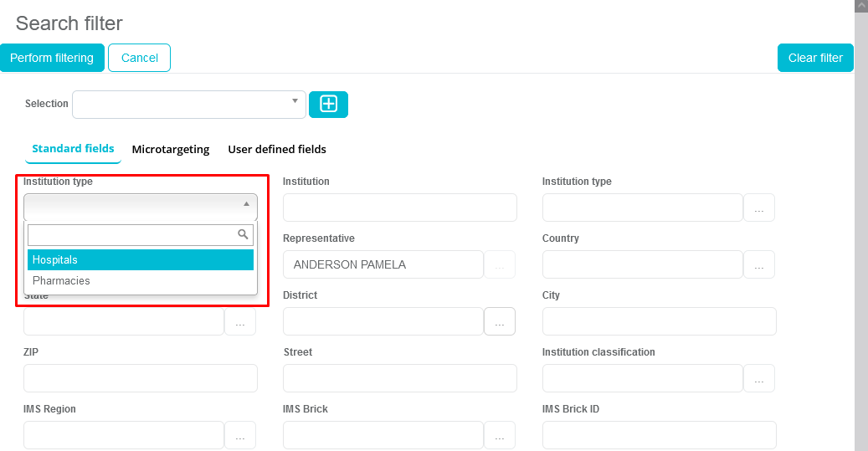Open the Selection dropdown
The image size is (868, 451).
click(188, 105)
